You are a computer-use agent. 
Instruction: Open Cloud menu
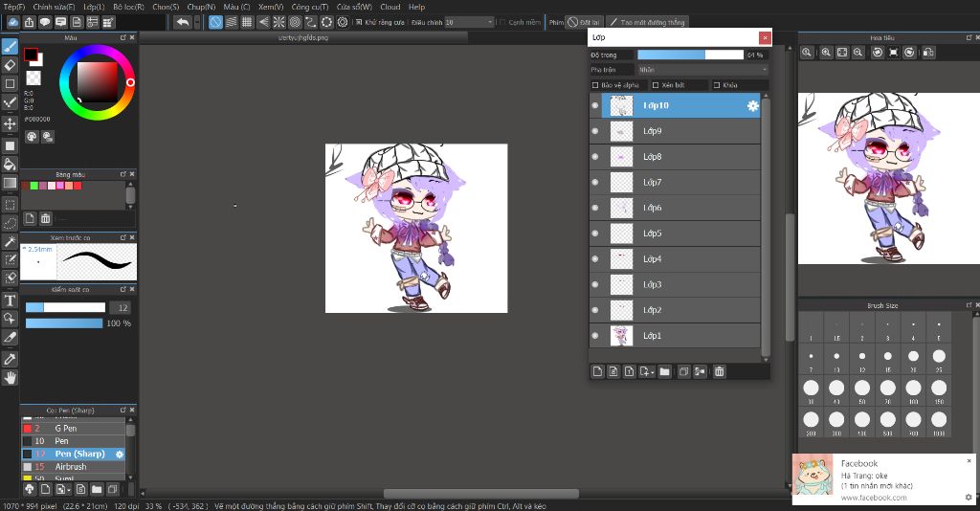(390, 7)
